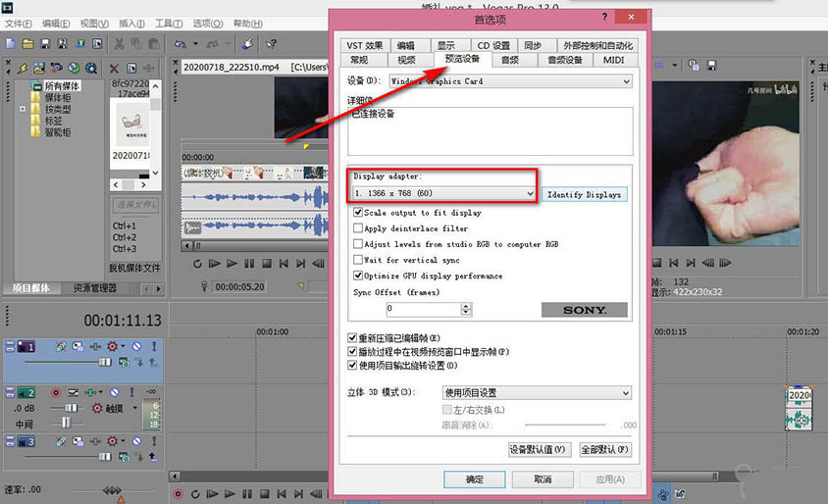Open the undo history dropdown arrow
The width and height of the screenshot is (828, 504).
tap(195, 44)
